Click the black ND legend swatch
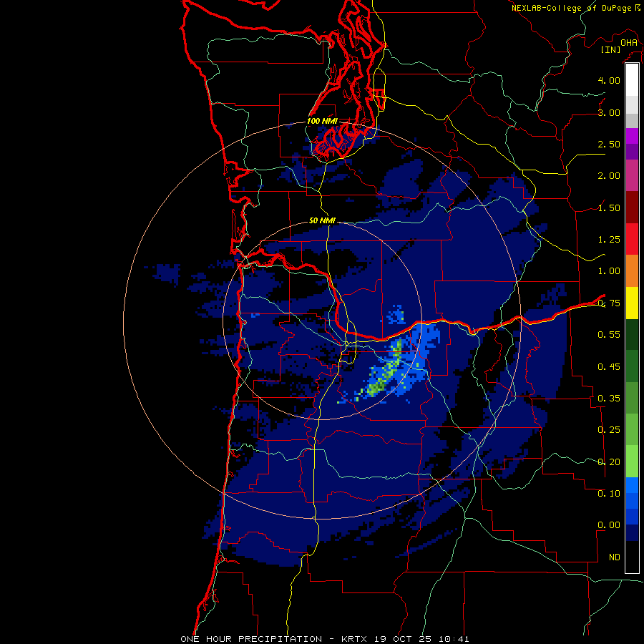 tap(632, 557)
